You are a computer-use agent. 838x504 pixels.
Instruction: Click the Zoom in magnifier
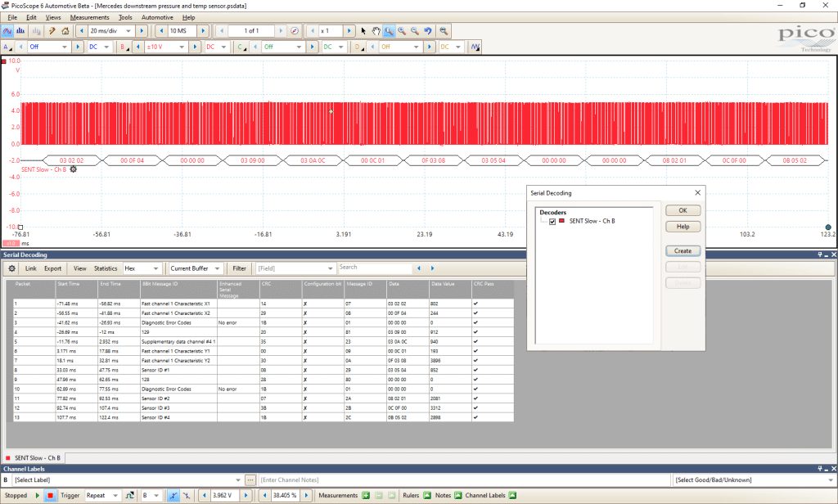coord(402,31)
